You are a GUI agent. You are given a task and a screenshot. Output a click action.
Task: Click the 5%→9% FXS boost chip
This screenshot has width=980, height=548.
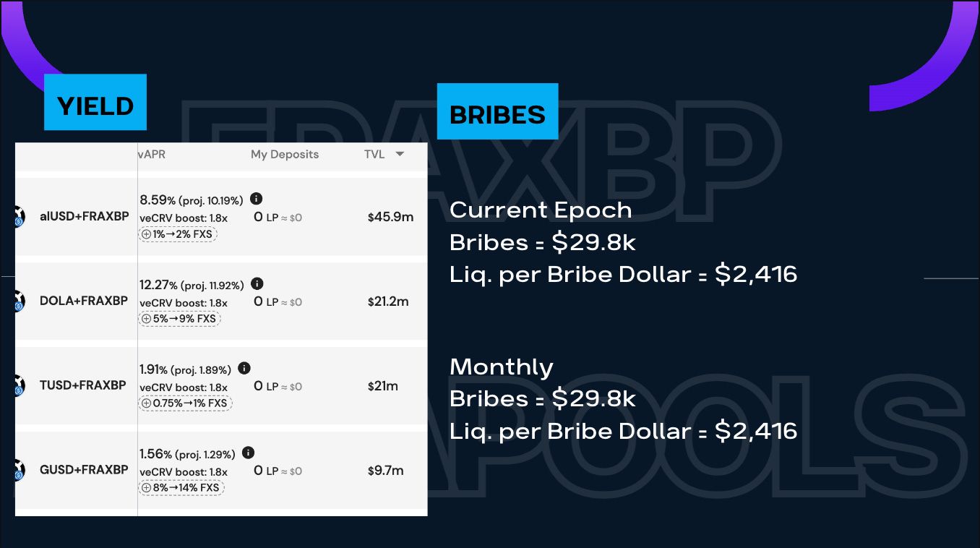coord(179,319)
